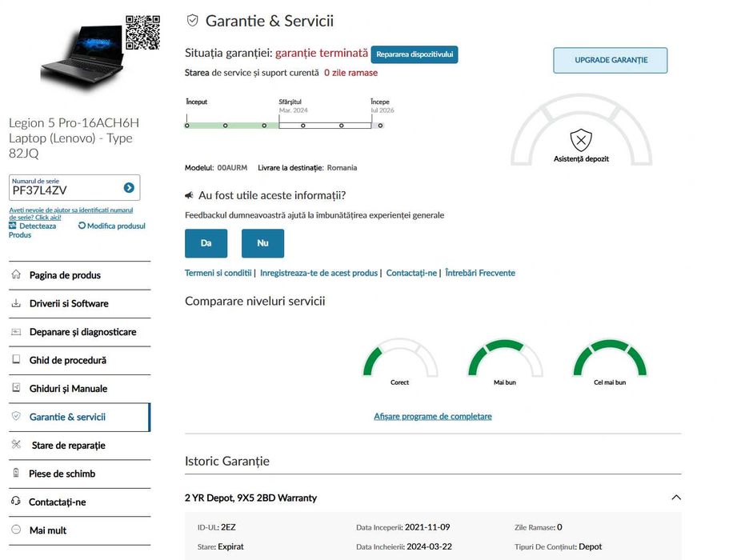
Task: Click the download icon for Driverii
Action: (16, 303)
